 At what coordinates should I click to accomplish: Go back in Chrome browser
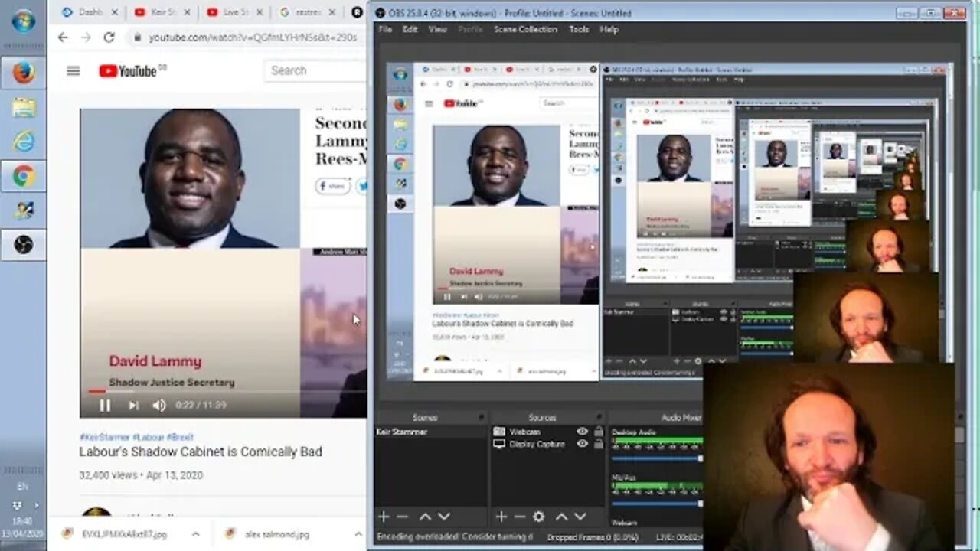(x=63, y=37)
